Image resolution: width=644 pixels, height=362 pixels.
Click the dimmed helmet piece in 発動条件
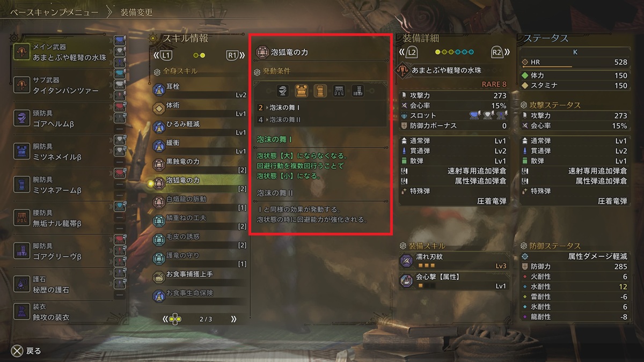283,91
